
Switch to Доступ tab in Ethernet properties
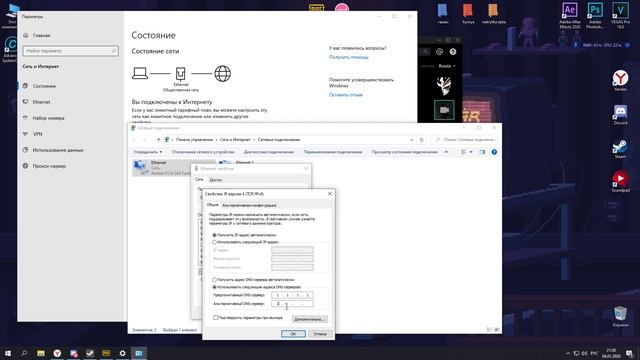(216, 180)
